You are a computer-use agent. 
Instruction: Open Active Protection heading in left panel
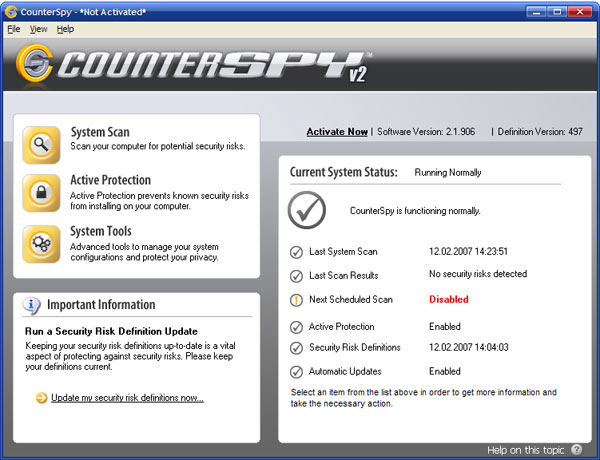[111, 180]
